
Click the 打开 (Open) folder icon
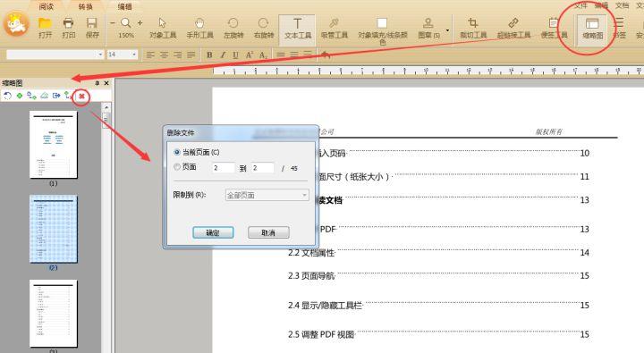pos(46,23)
